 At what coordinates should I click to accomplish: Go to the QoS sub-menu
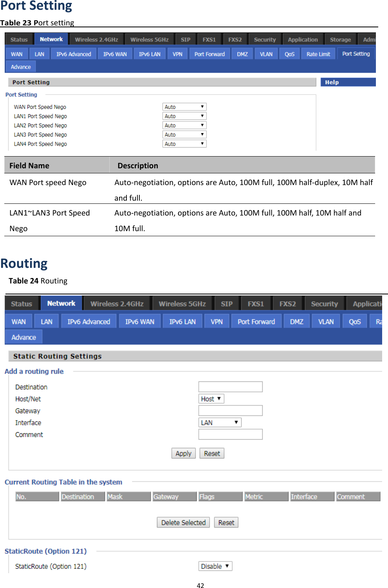[290, 53]
